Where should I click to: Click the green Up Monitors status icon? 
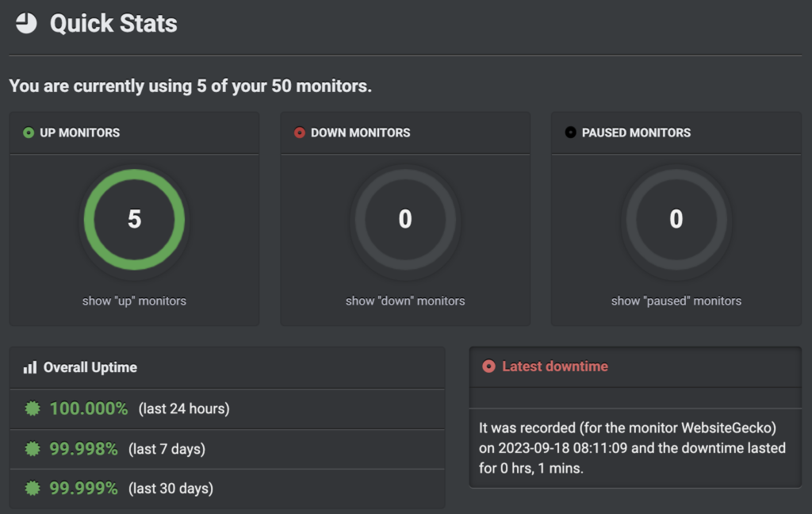click(x=29, y=132)
